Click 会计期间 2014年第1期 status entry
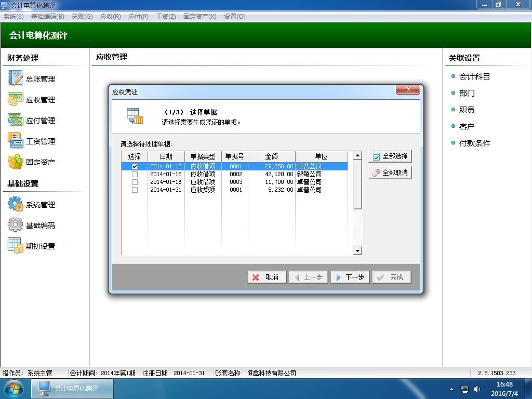 click(x=102, y=373)
